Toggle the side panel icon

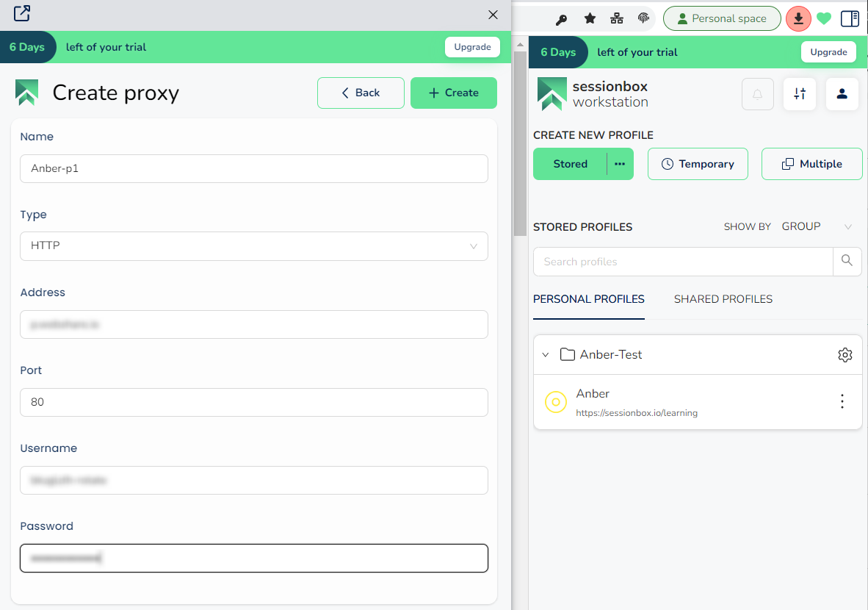coord(850,19)
